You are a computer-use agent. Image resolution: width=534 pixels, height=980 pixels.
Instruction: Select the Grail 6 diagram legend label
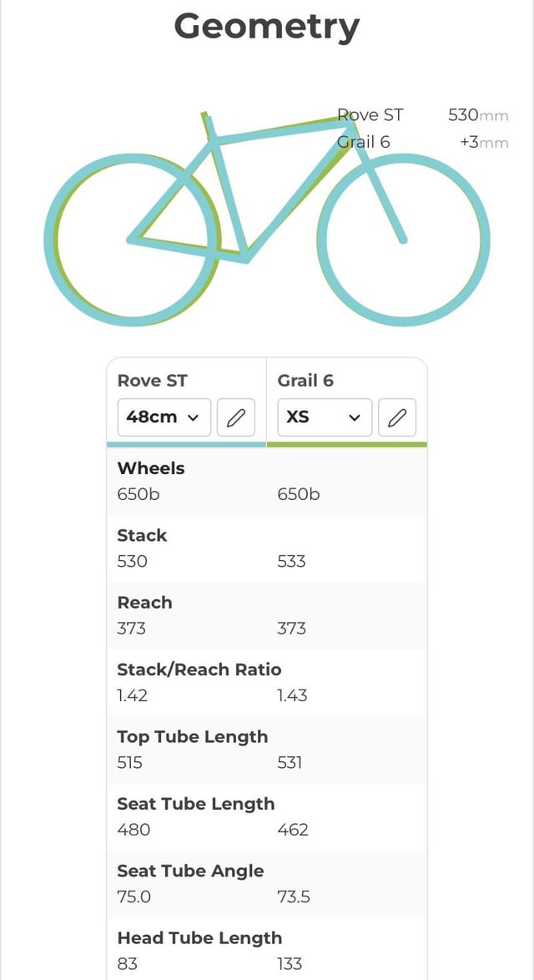click(364, 143)
